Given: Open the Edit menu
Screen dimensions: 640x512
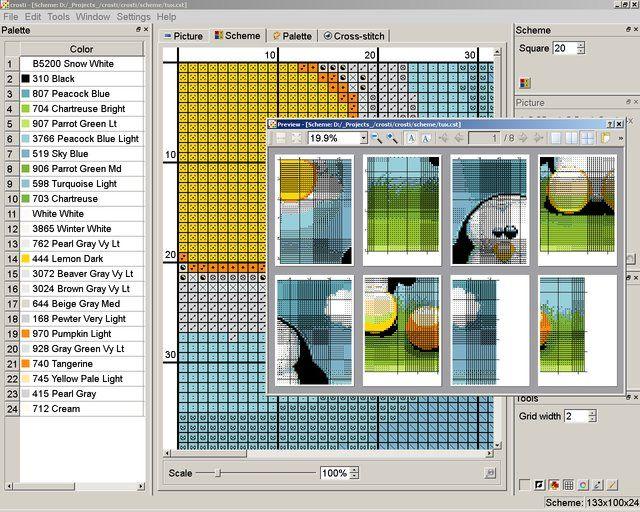Looking at the screenshot, I should tap(33, 17).
